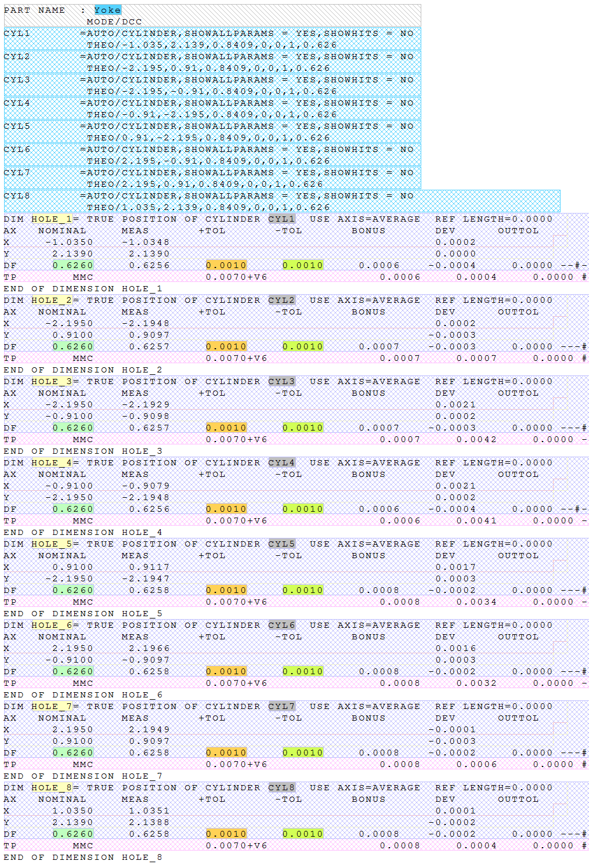This screenshot has width=589, height=868.
Task: Click SHOWHITS = NO on the CYL2 line
Action: [368, 56]
